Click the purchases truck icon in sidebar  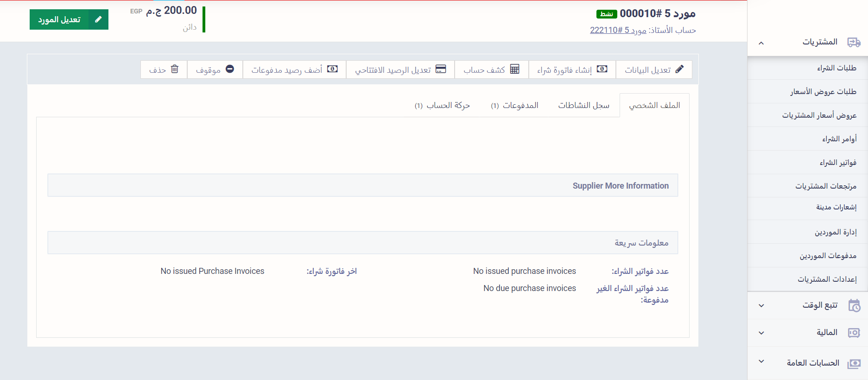[x=854, y=43]
